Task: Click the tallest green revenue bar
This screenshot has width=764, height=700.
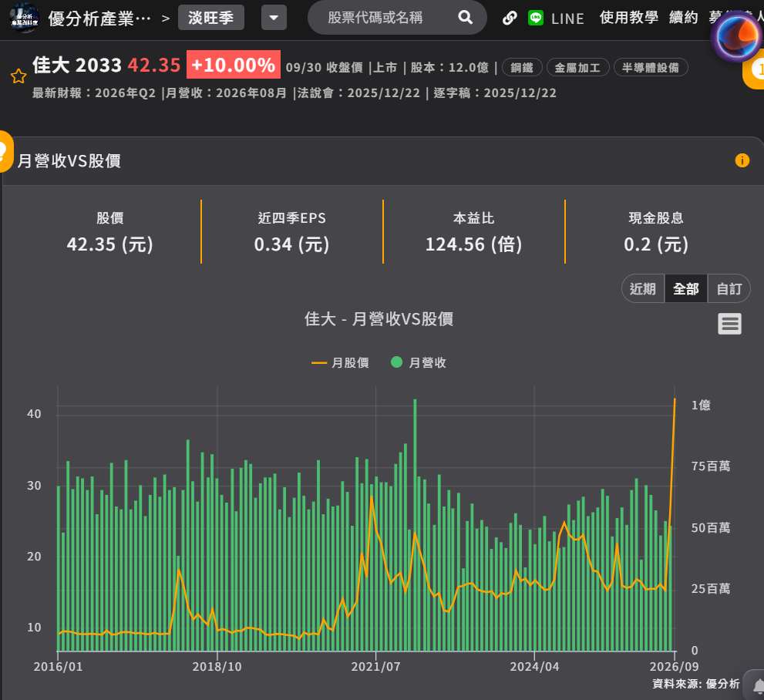Action: coord(415,525)
